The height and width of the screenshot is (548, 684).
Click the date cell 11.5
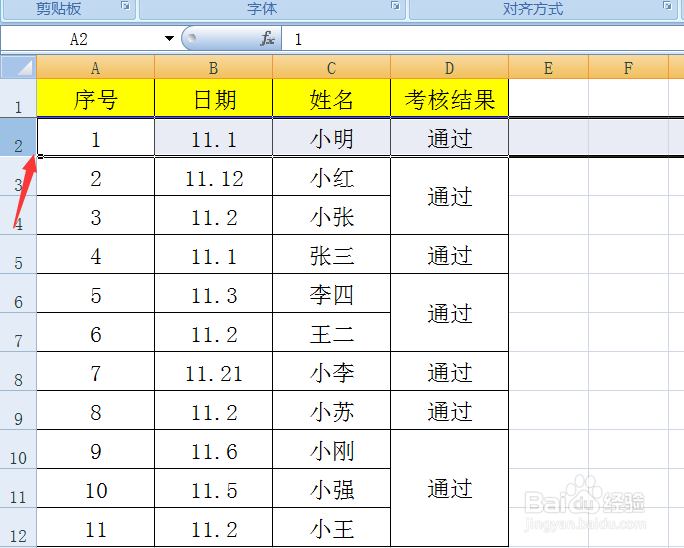pyautogui.click(x=213, y=488)
